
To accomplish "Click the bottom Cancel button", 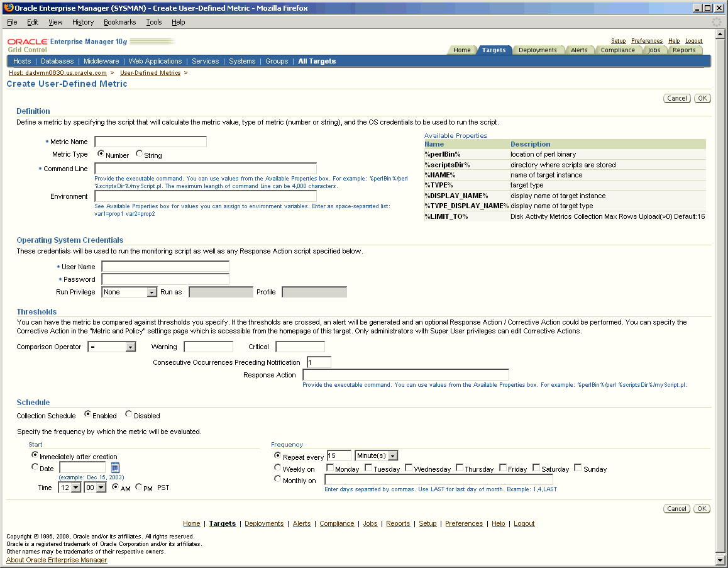I will (x=676, y=508).
